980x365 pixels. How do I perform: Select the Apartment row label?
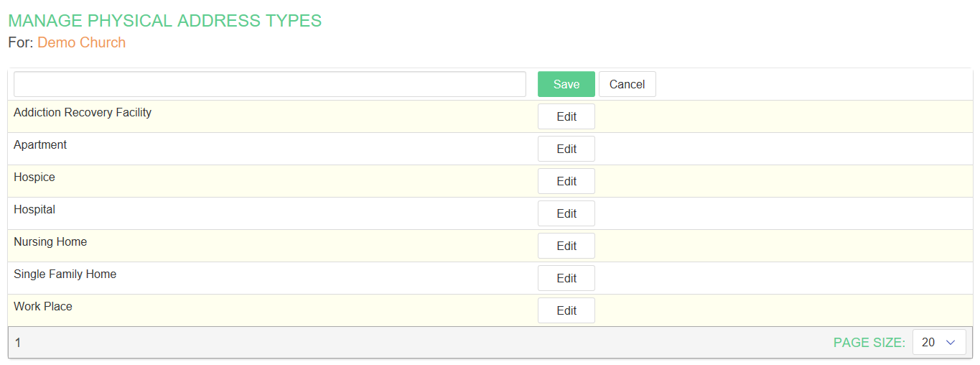pyautogui.click(x=40, y=144)
